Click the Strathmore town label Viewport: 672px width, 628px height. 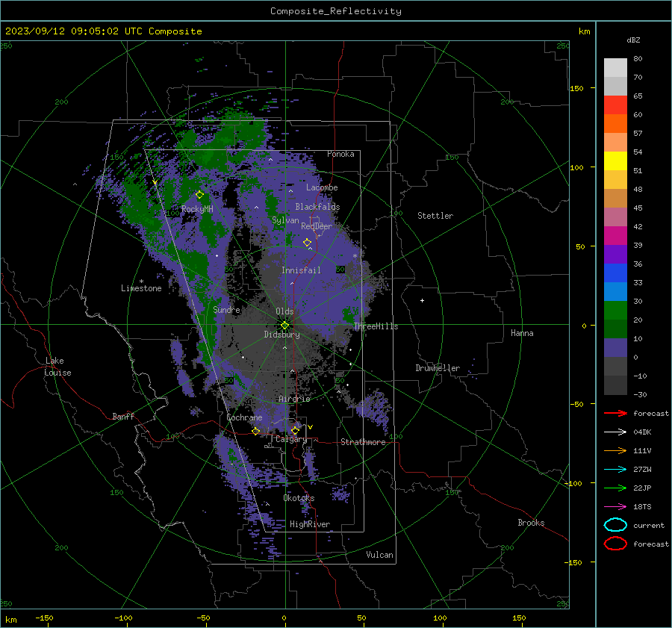click(x=363, y=442)
